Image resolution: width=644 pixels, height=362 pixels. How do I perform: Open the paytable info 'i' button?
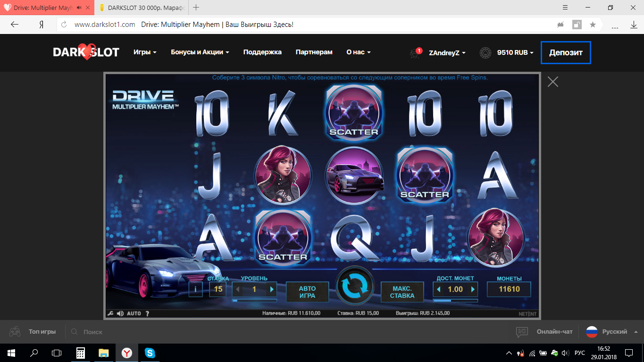[195, 289]
